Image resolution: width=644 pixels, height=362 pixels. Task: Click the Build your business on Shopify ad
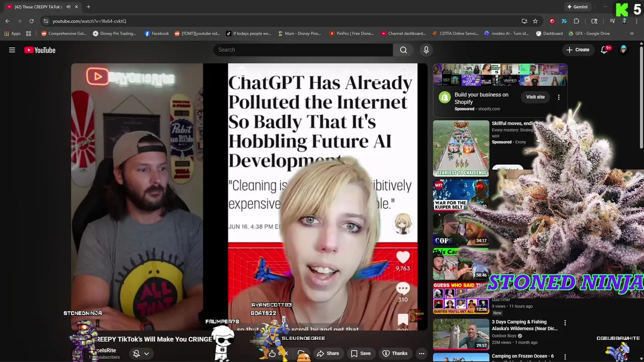pos(481,98)
